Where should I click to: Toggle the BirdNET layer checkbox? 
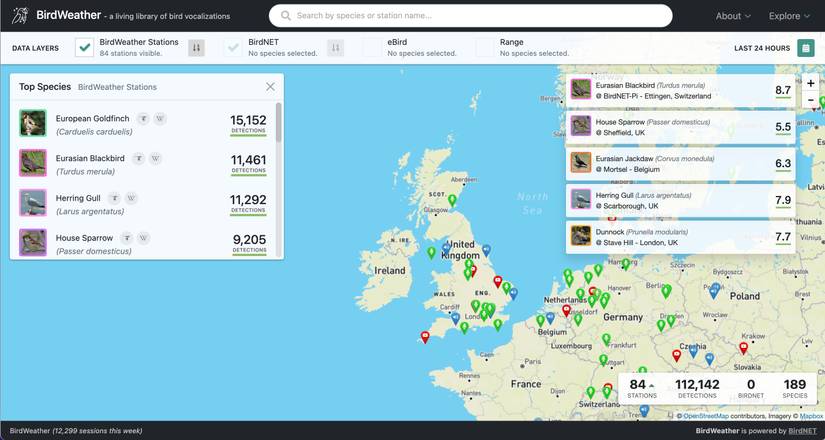click(x=233, y=48)
